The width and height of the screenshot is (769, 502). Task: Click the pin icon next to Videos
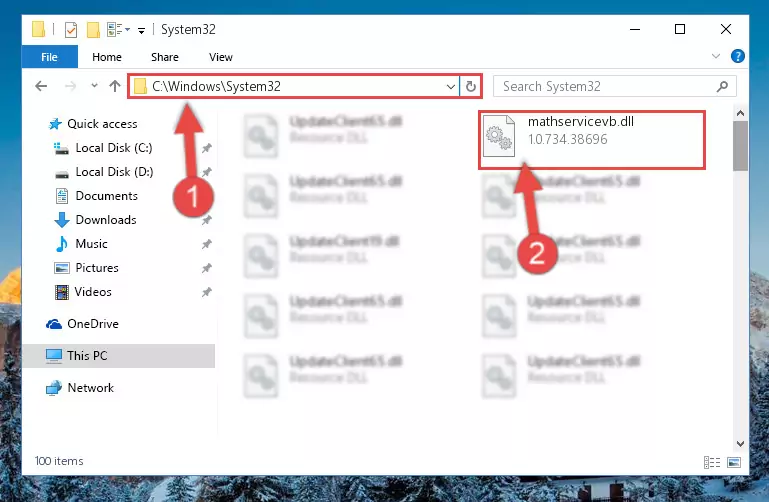[x=206, y=292]
